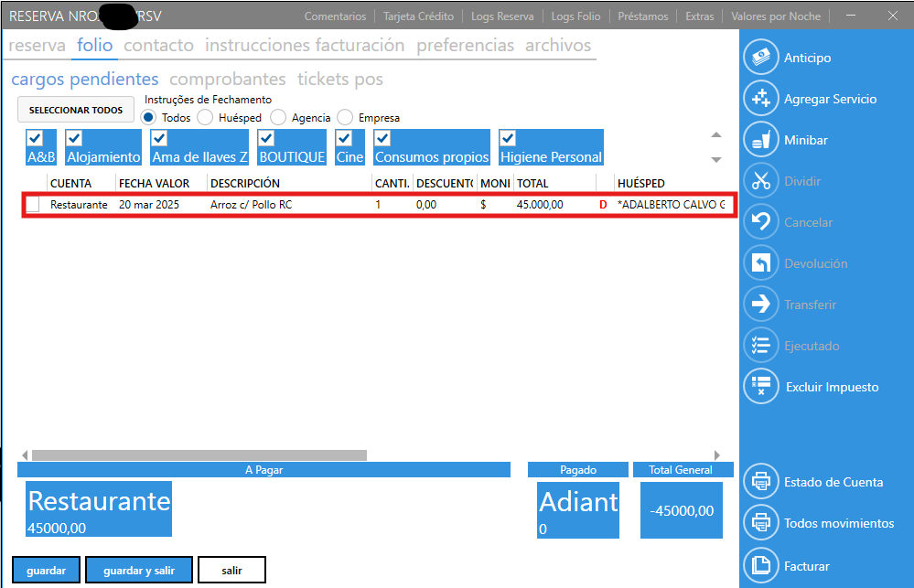Image resolution: width=914 pixels, height=588 pixels.
Task: Open the comprobantes sub-tab
Action: pos(228,80)
